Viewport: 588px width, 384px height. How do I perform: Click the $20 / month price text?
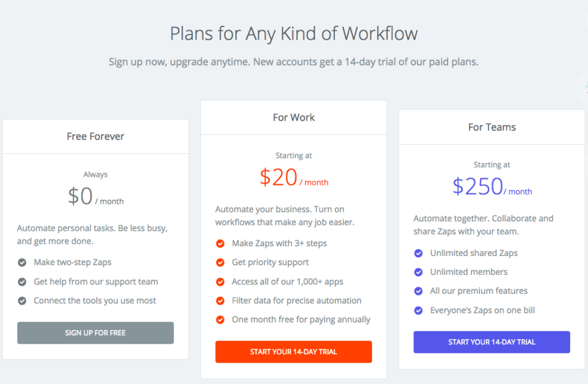[294, 178]
